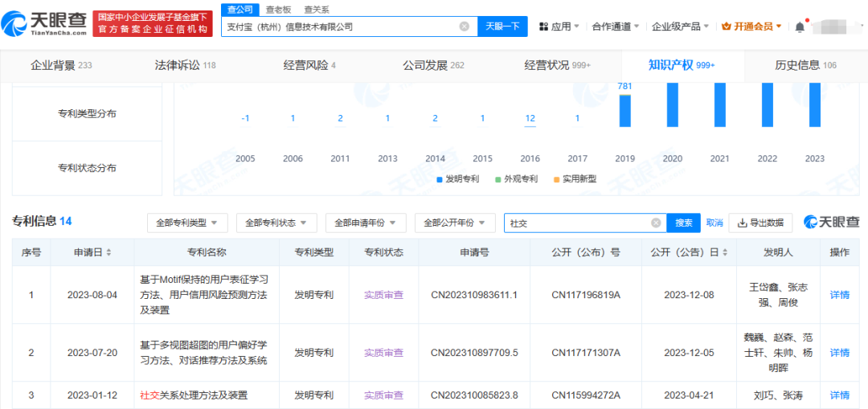Open the 全部申请年份 dropdown
The height and width of the screenshot is (409, 868).
click(366, 223)
